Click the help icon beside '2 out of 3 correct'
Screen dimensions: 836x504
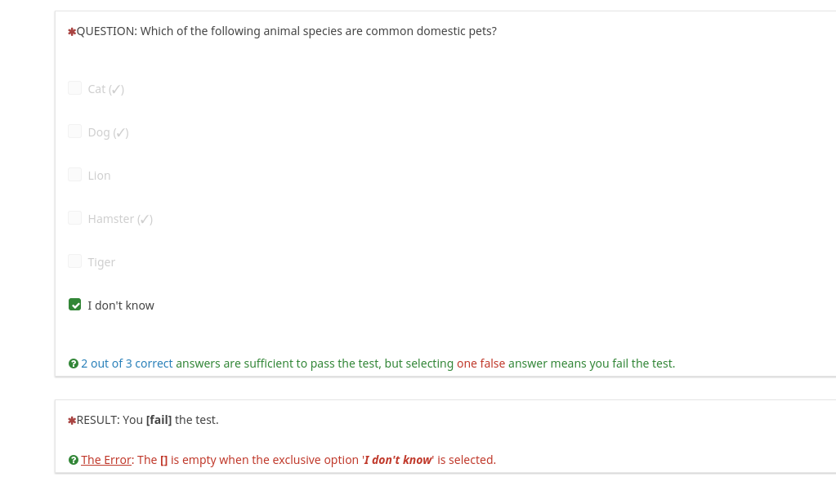pyautogui.click(x=74, y=364)
